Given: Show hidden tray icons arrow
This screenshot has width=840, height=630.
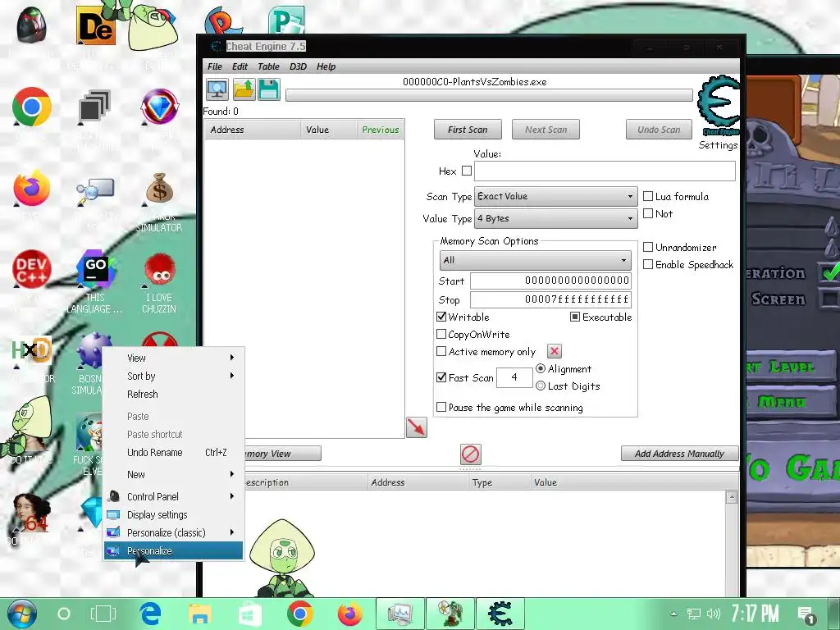Looking at the screenshot, I should [x=674, y=614].
